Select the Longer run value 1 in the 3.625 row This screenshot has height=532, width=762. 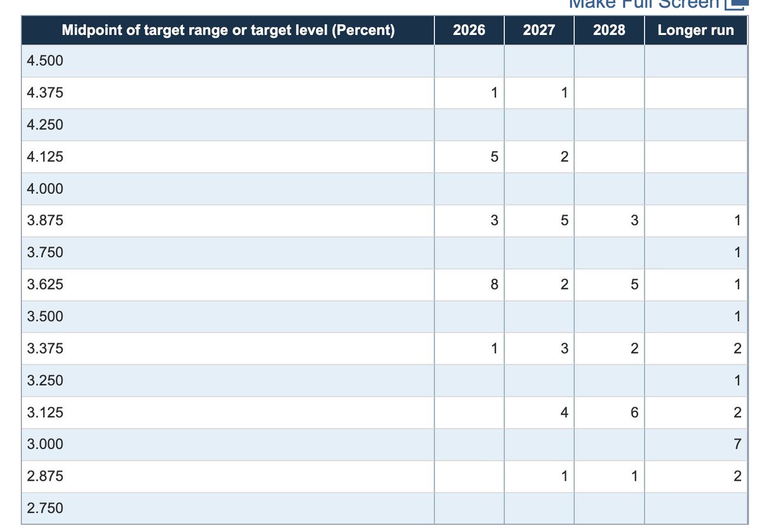[737, 285]
